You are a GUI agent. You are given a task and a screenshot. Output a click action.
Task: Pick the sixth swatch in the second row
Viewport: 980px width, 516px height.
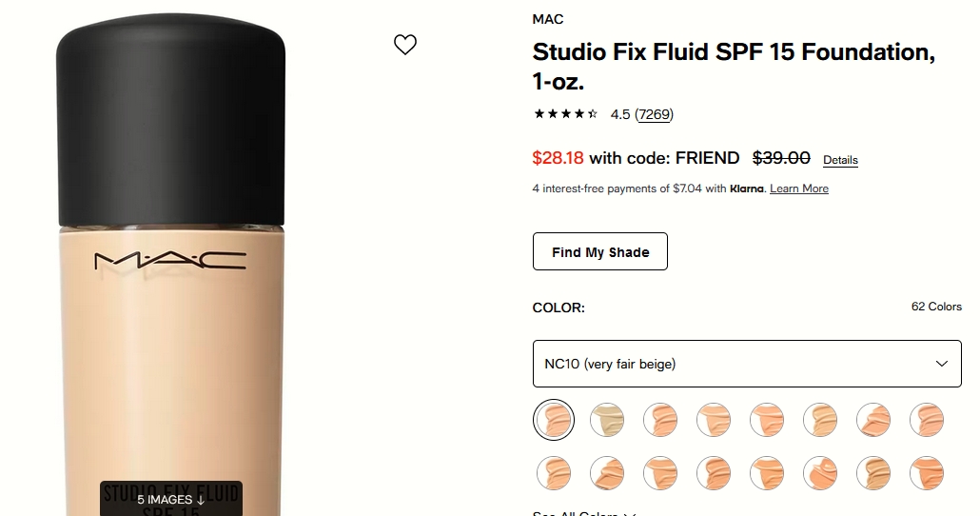click(x=820, y=473)
